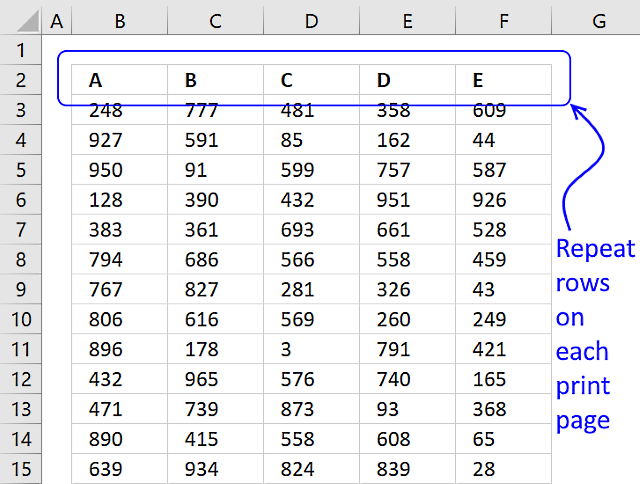Click cell with value 767
This screenshot has width=640, height=484.
(120, 289)
